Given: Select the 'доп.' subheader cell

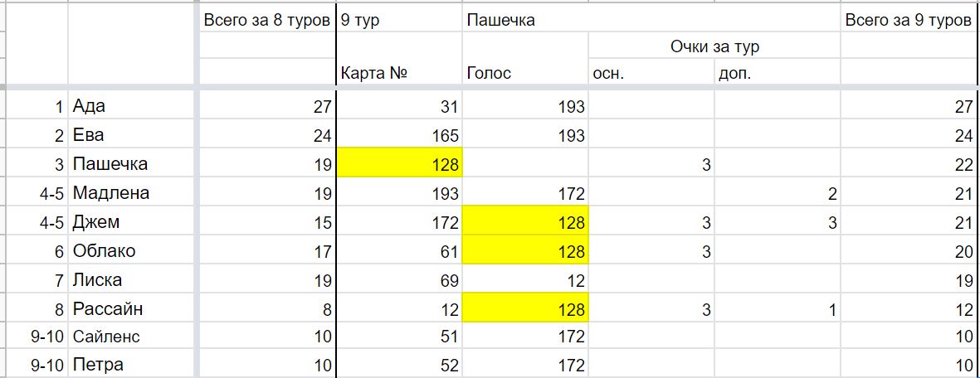Looking at the screenshot, I should (778, 73).
